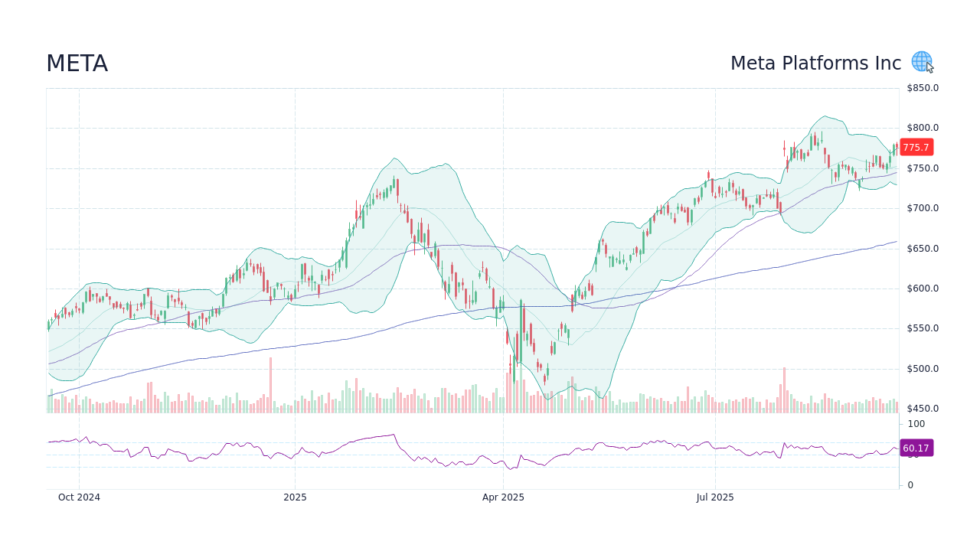Click the $650.0 price axis label
Viewport: 980px width, 551px height.
tap(923, 249)
